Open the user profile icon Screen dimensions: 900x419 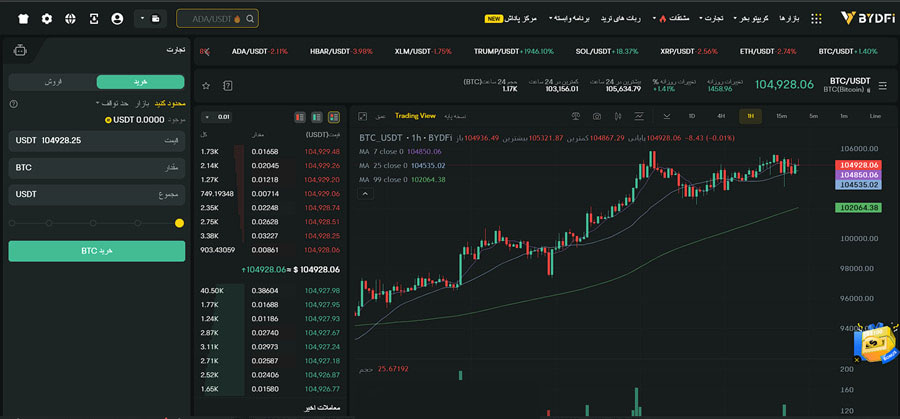click(x=117, y=19)
